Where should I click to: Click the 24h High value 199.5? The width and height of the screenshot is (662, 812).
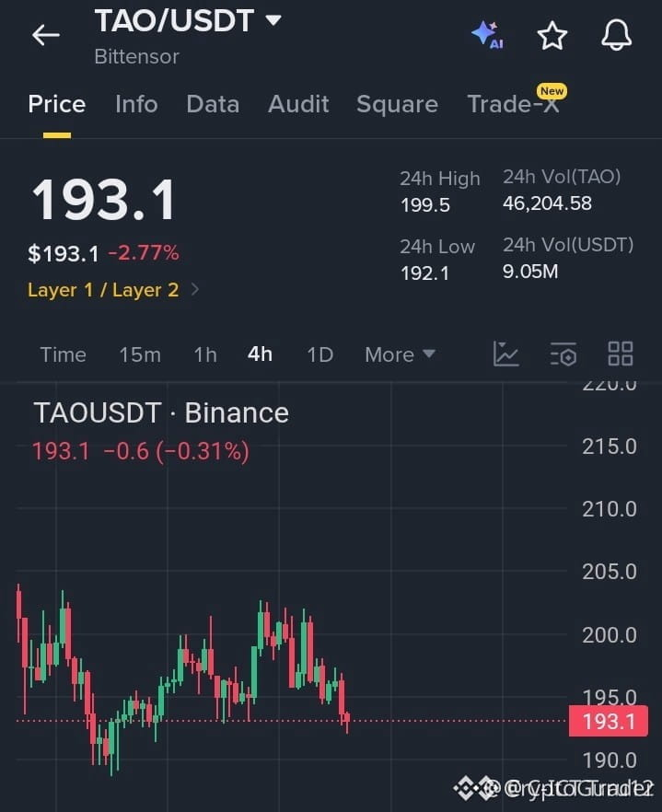coord(425,205)
